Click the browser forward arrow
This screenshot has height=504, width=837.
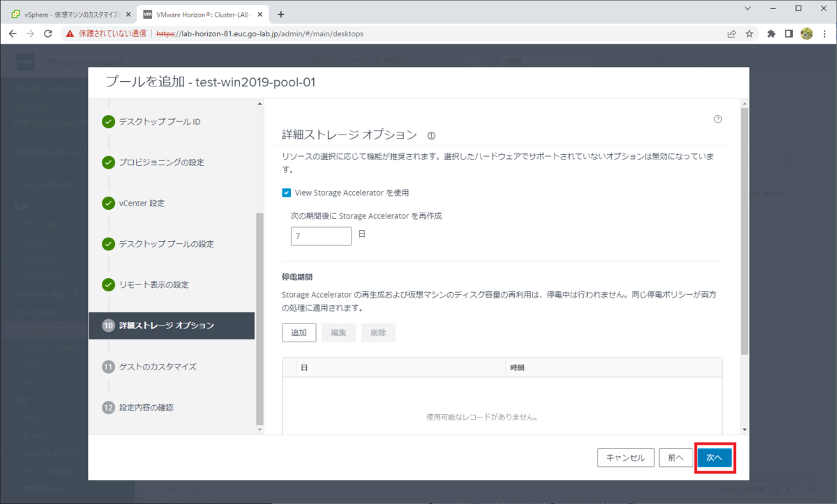[31, 33]
